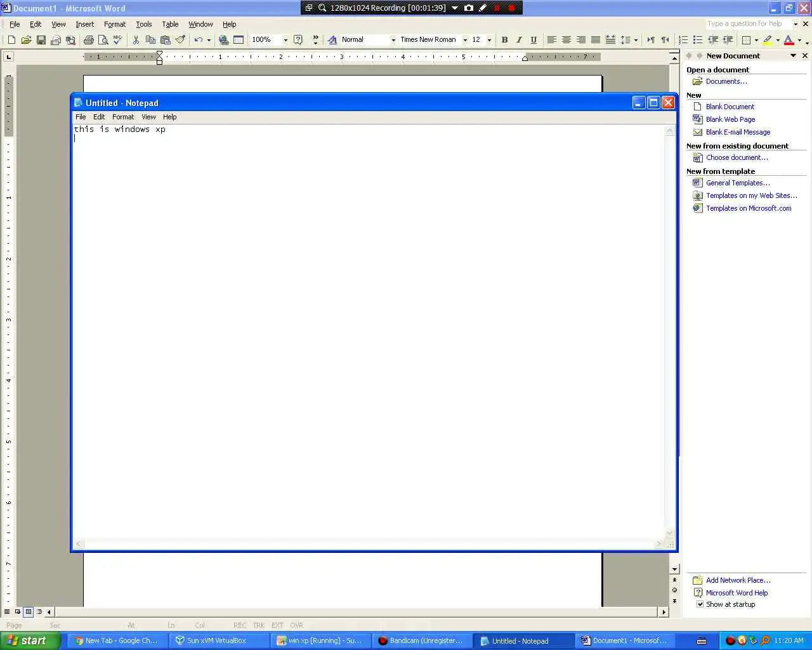Toggle numbered list formatting

pos(683,39)
